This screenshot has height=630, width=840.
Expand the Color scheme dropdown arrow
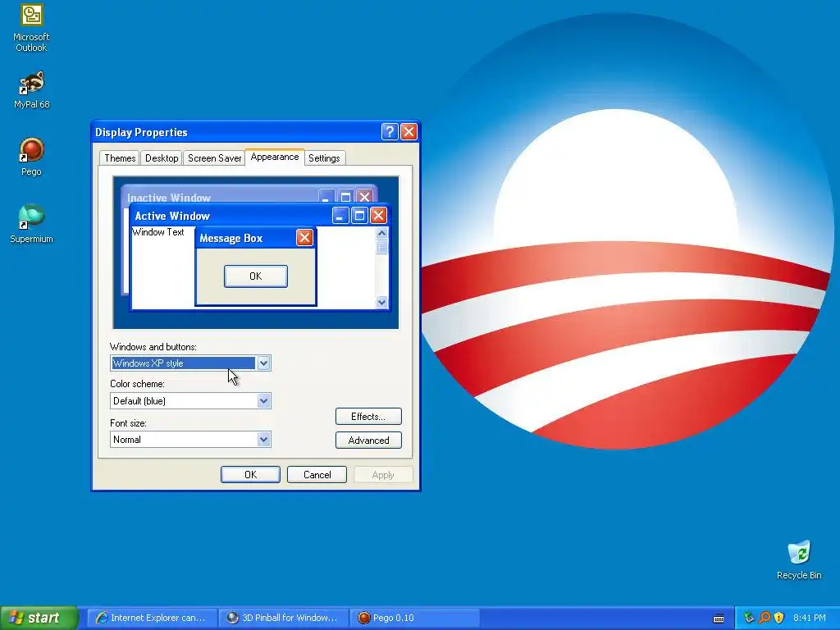click(x=263, y=400)
